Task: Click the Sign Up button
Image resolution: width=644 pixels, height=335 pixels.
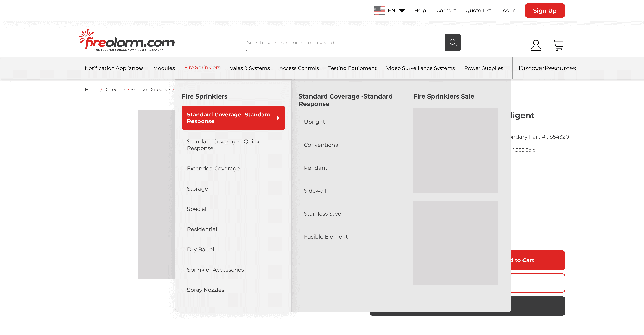Action: 544,11
